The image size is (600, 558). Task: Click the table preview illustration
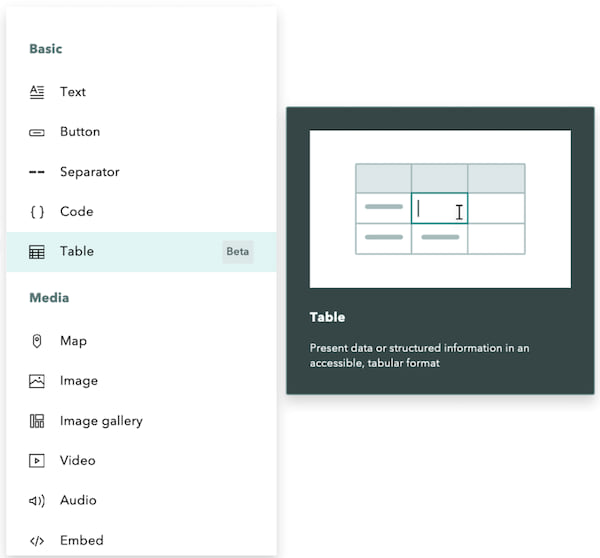click(x=440, y=209)
